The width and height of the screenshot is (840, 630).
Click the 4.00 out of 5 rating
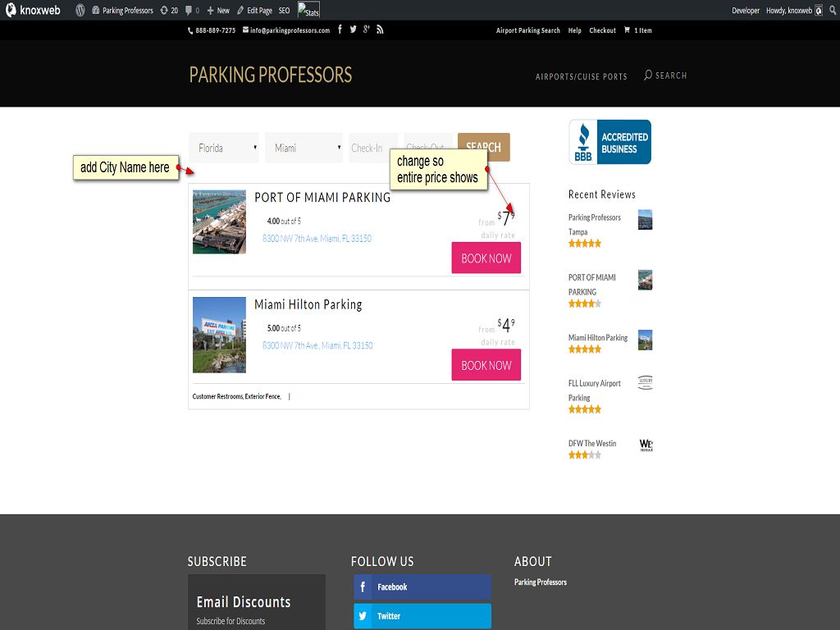point(284,221)
